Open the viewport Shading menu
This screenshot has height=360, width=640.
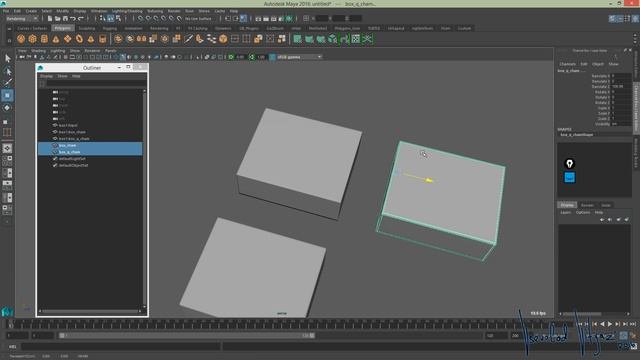click(x=38, y=51)
